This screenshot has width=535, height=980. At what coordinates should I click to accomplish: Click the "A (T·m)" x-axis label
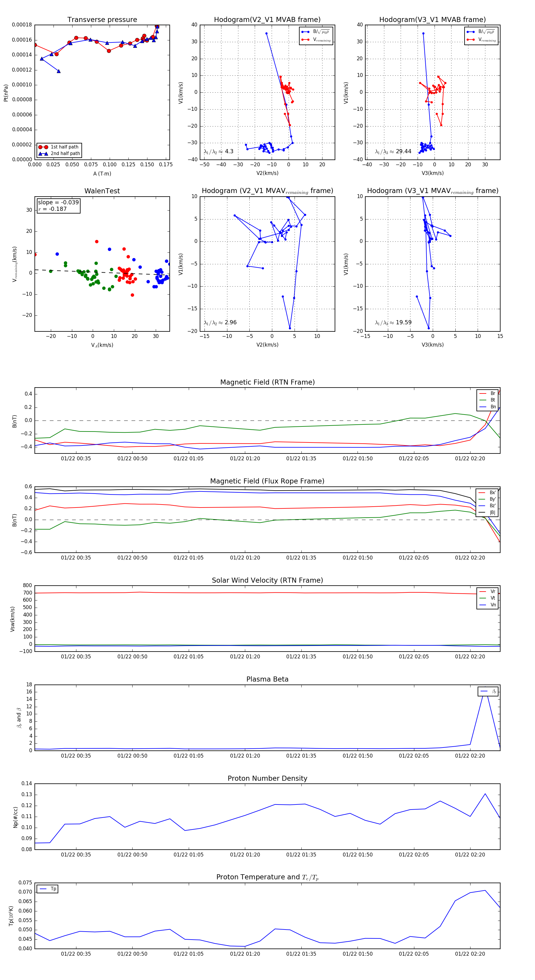102,174
